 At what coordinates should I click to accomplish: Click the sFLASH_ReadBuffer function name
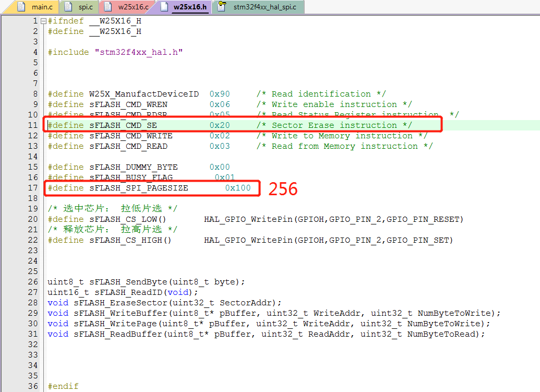[x=118, y=334]
